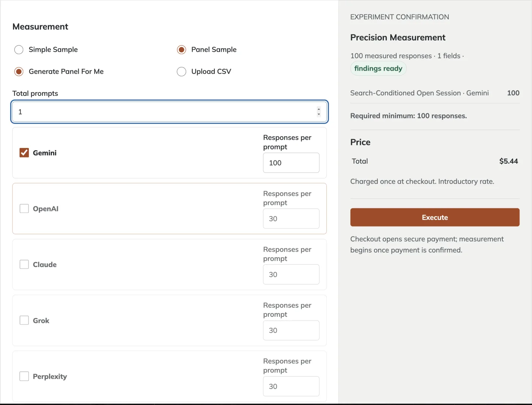This screenshot has width=532, height=405.
Task: Click the Measurement section heading
Action: (40, 27)
